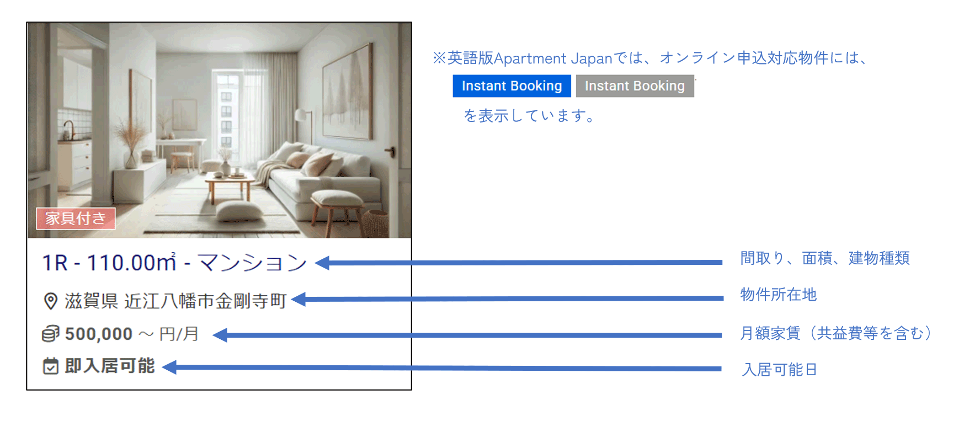Image resolution: width=980 pixels, height=421 pixels.
Task: Select the 間取り、面積、建物種類 annotation label
Action: point(824,258)
